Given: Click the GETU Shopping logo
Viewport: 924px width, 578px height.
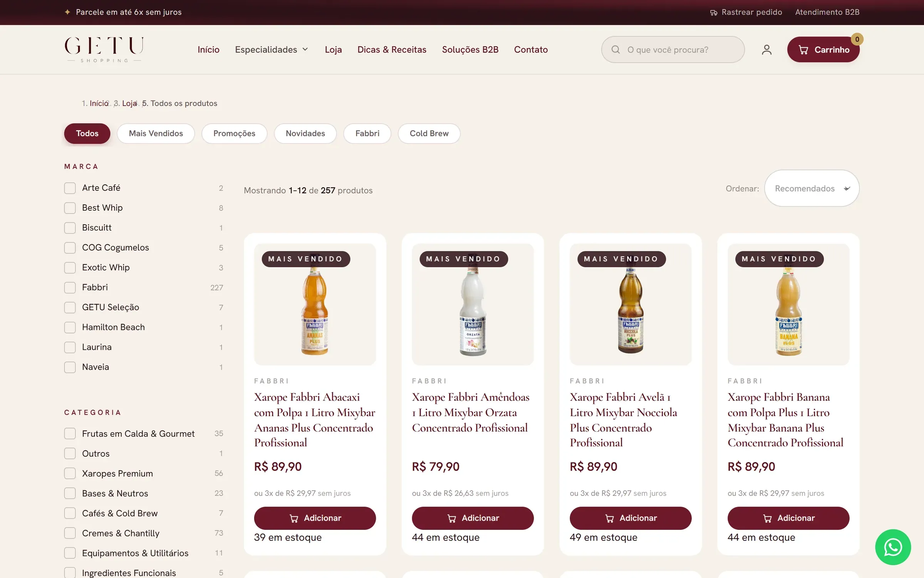Looking at the screenshot, I should point(104,49).
